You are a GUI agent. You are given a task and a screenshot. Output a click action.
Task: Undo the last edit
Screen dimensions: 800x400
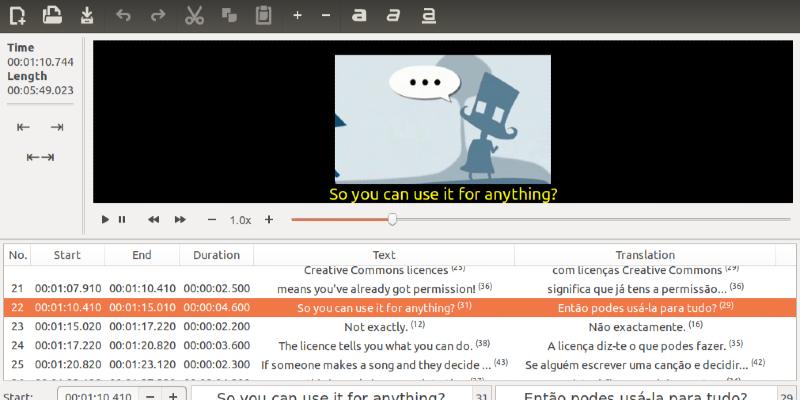[123, 15]
